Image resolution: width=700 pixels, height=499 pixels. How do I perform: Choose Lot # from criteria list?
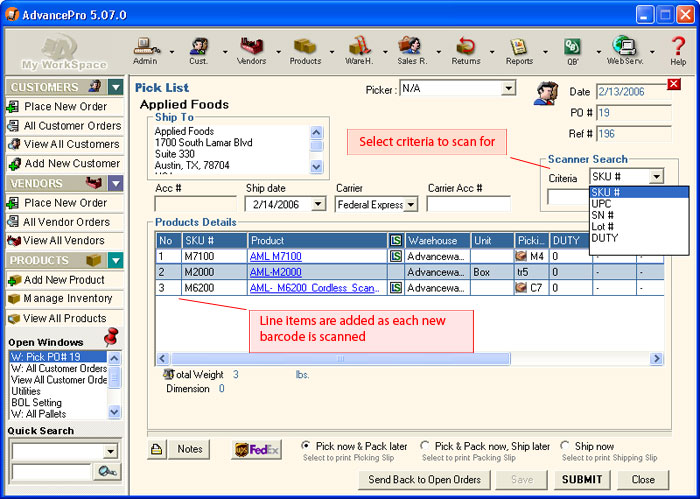coord(639,227)
